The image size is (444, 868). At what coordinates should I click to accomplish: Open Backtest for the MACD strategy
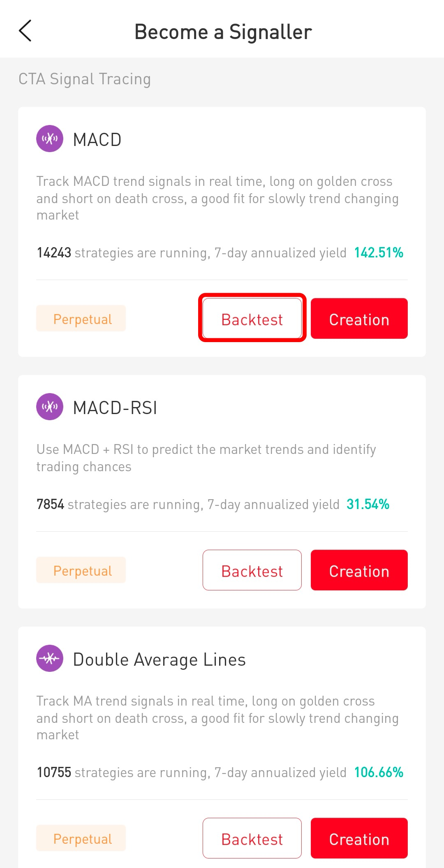(252, 319)
